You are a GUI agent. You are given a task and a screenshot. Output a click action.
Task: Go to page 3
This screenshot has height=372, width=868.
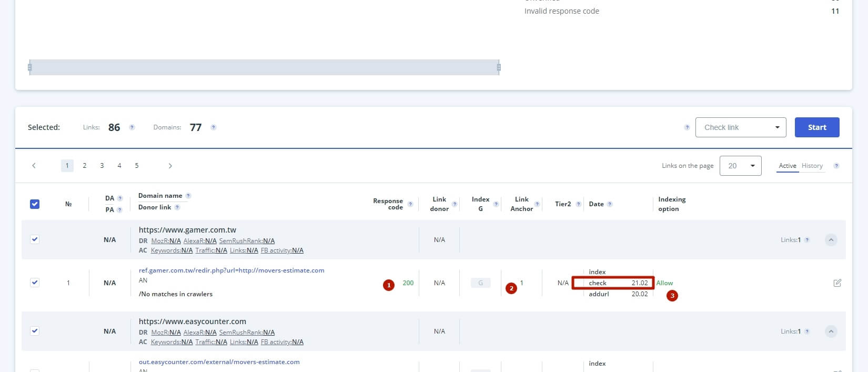[102, 166]
